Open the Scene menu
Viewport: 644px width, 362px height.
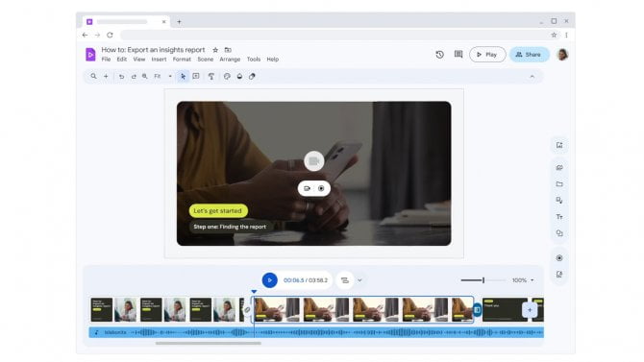click(x=206, y=60)
